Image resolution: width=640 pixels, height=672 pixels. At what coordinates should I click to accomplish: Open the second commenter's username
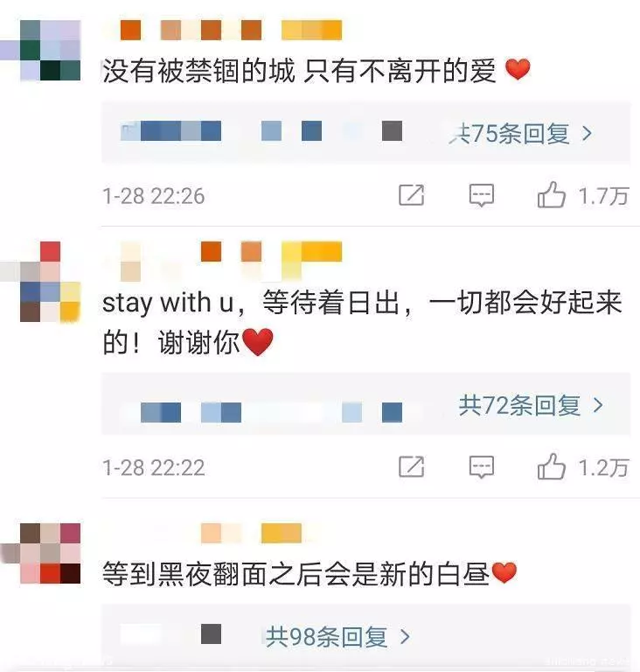(232, 255)
